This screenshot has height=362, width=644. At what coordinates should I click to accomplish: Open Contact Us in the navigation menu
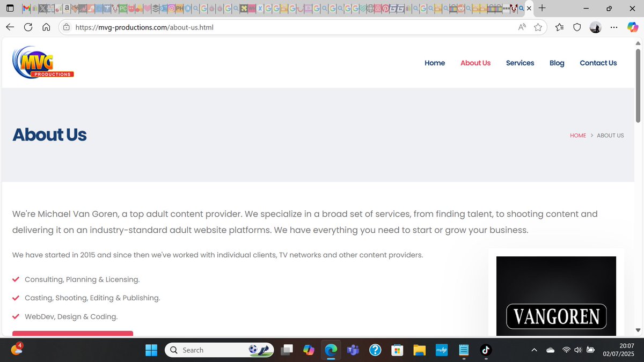[598, 63]
